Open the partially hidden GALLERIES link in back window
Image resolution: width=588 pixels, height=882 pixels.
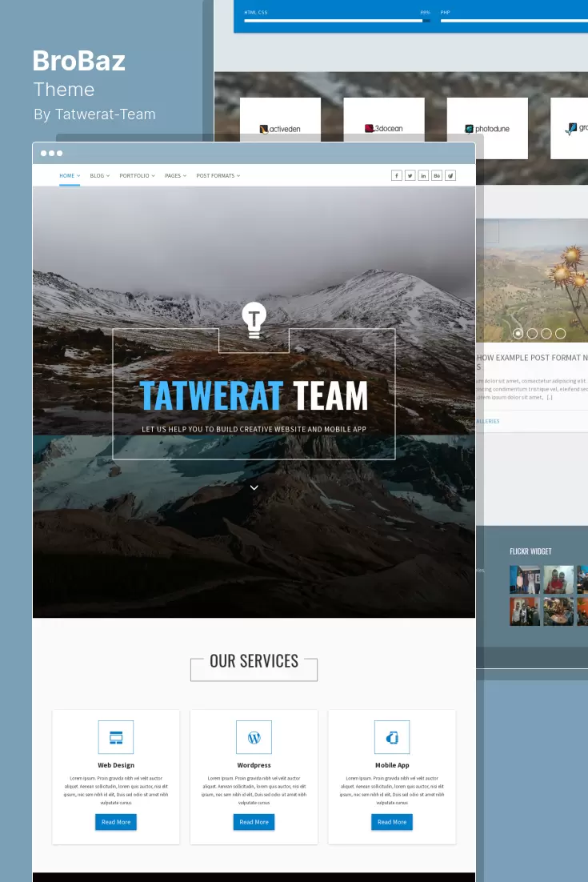(x=488, y=421)
